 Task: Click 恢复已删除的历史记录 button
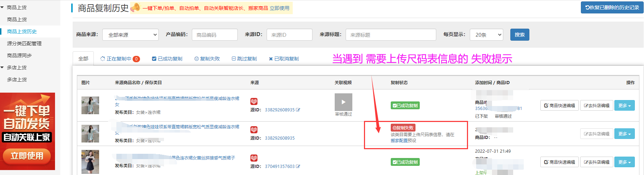[x=612, y=7]
